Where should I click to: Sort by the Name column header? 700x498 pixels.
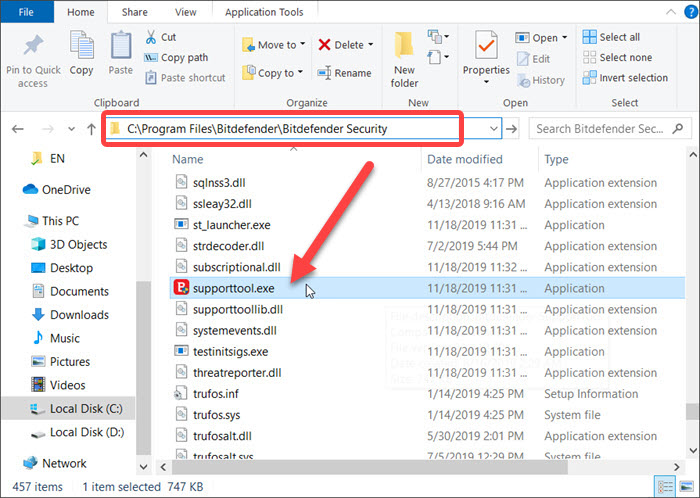point(188,159)
